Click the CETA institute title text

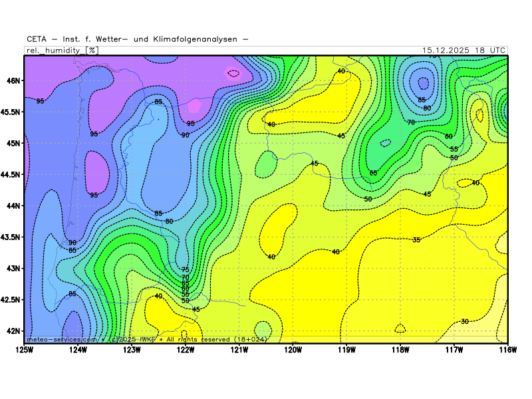[138, 39]
